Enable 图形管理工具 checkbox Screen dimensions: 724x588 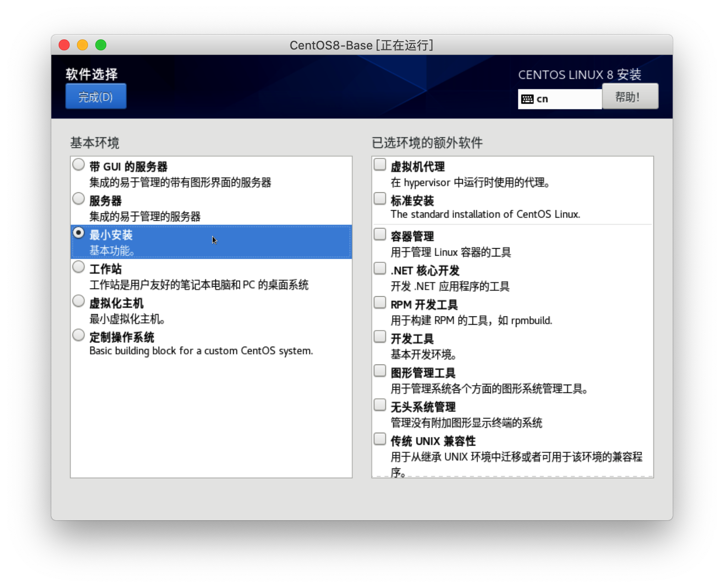point(380,371)
